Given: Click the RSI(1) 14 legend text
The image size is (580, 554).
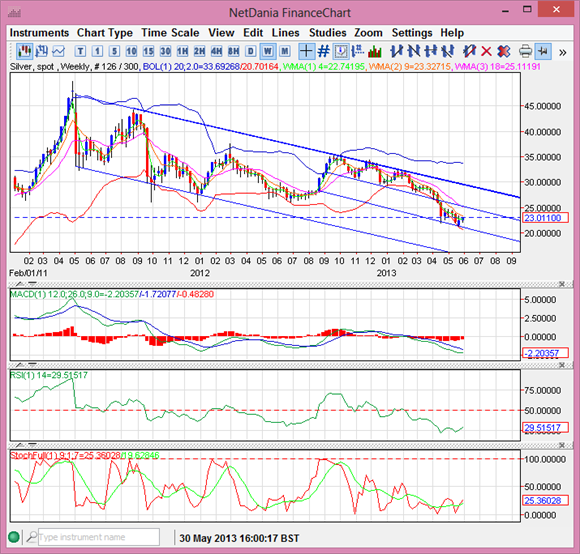Looking at the screenshot, I should pos(49,375).
